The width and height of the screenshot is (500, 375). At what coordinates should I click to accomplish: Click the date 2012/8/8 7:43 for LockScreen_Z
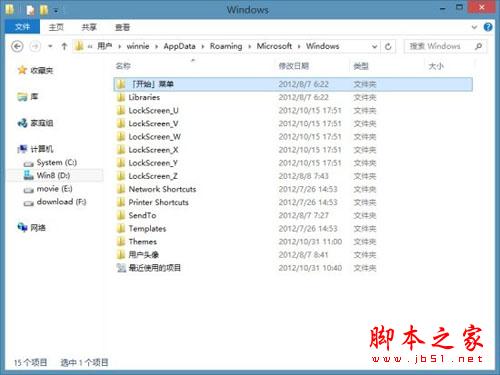(x=303, y=176)
